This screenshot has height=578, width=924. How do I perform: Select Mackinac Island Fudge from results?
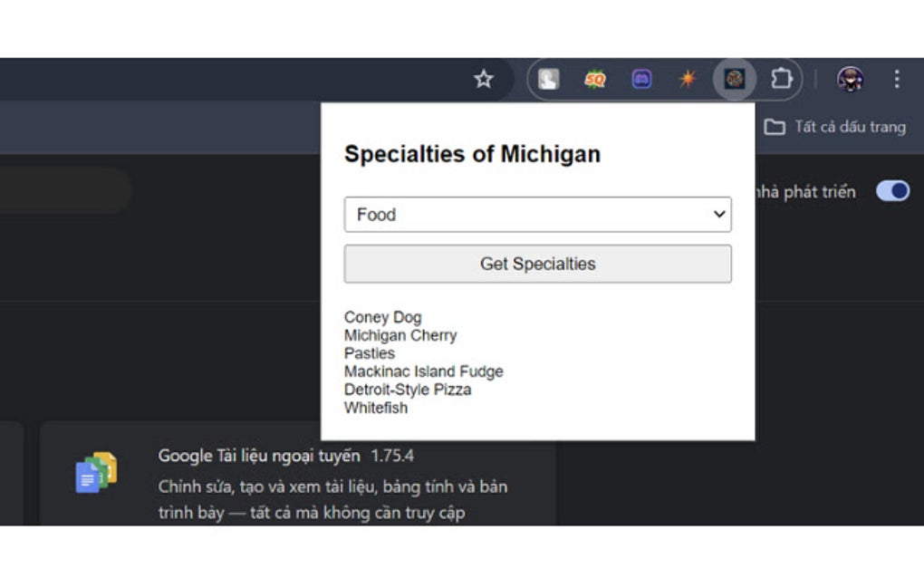pos(423,371)
